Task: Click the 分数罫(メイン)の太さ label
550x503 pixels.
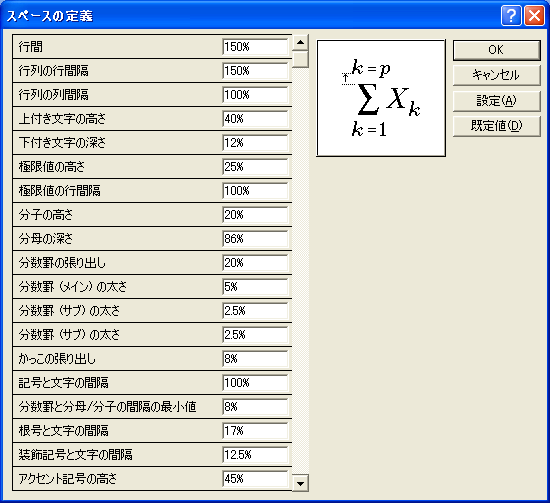Action: (x=73, y=287)
